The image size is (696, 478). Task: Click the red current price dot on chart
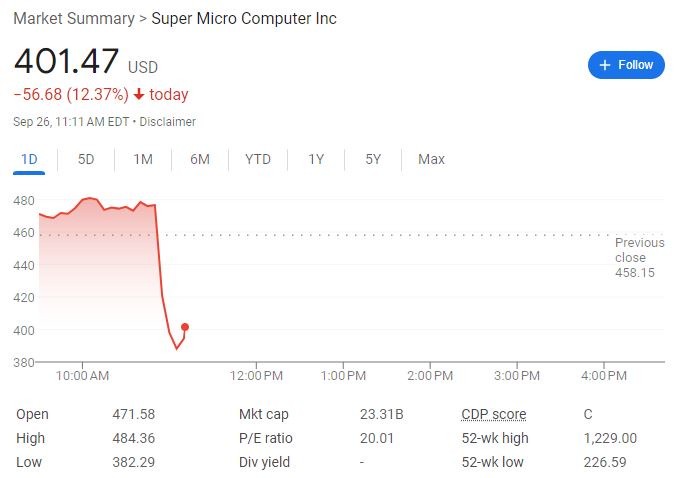(x=185, y=327)
